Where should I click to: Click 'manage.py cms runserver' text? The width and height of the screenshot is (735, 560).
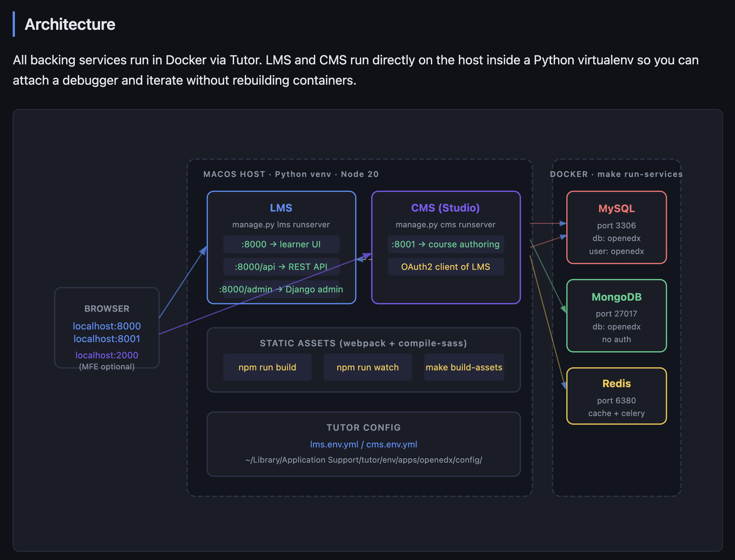tap(446, 225)
